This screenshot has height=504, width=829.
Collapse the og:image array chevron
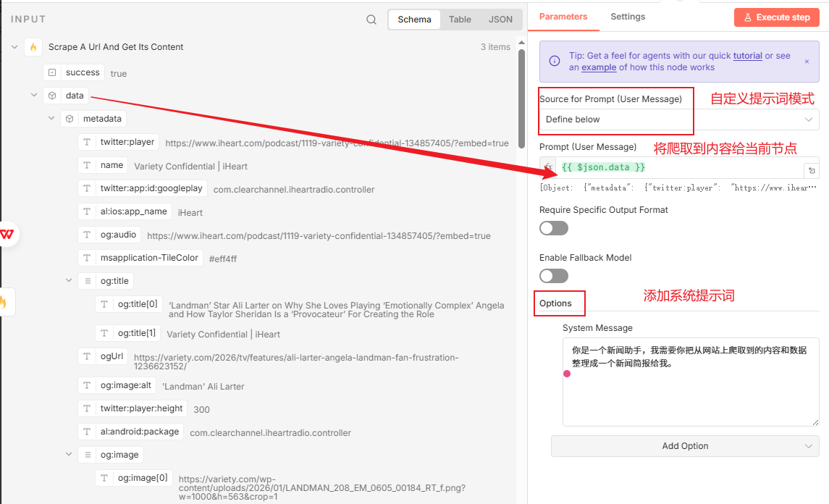[69, 454]
